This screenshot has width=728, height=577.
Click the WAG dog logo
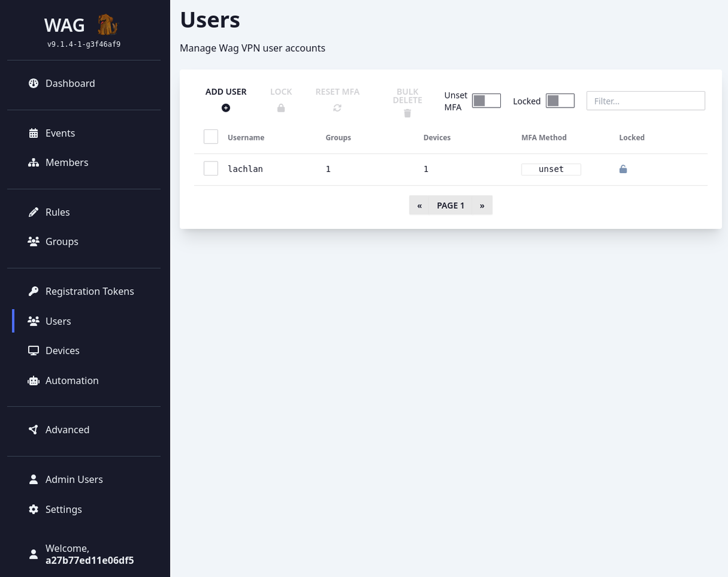pos(107,25)
